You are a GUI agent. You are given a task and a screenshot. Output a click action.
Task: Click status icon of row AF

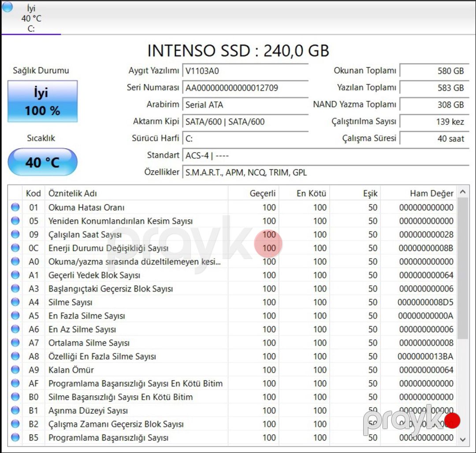[x=15, y=383]
